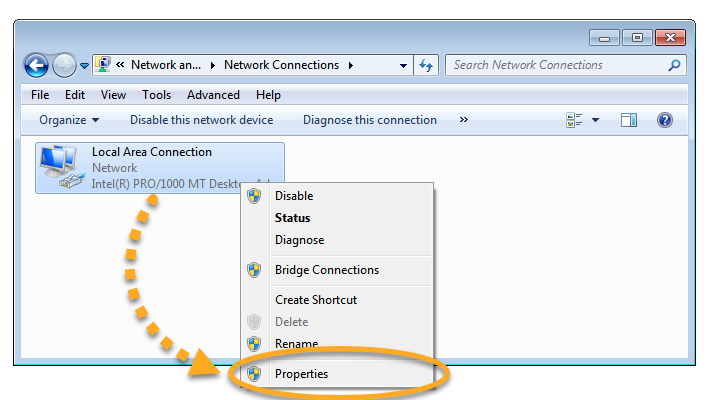Viewport: 718px width, 400px height.
Task: Open the Help question mark icon
Action: tap(664, 120)
